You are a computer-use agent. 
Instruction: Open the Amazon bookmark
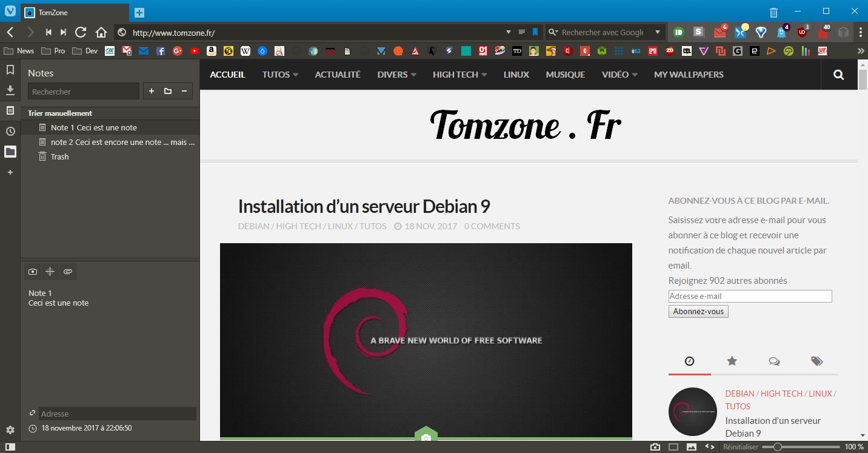coord(212,51)
